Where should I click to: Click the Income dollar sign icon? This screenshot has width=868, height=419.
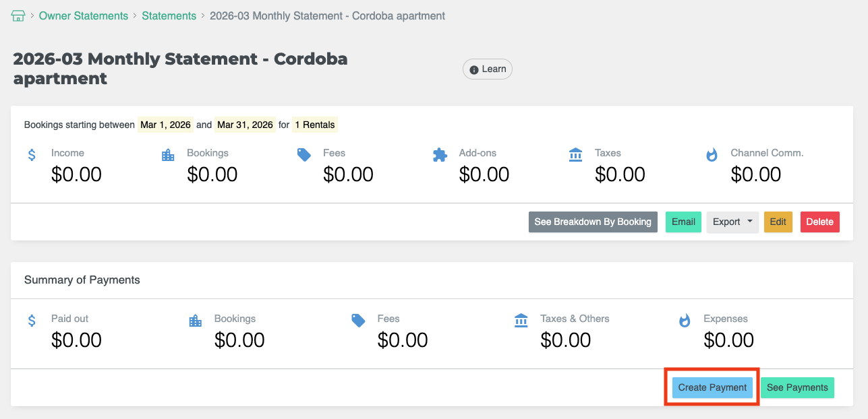[x=32, y=155]
